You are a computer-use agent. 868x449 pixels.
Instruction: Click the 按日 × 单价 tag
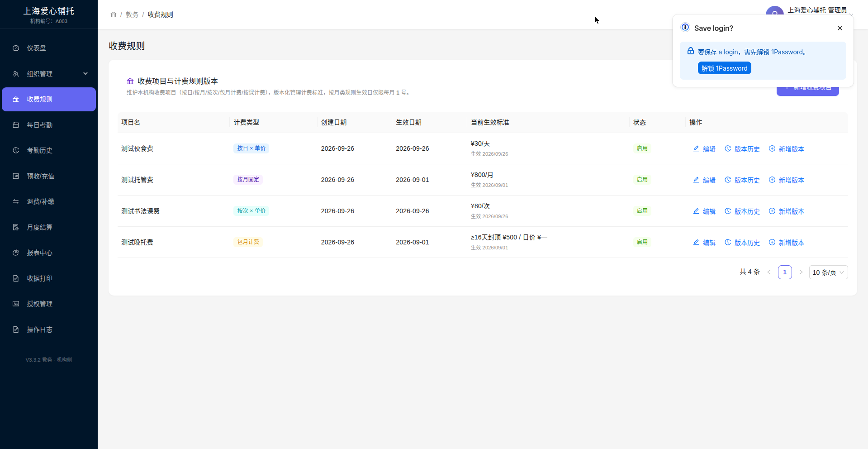pyautogui.click(x=251, y=148)
